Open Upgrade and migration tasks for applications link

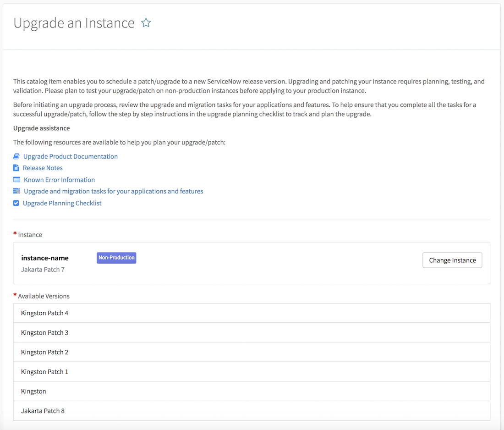[114, 191]
